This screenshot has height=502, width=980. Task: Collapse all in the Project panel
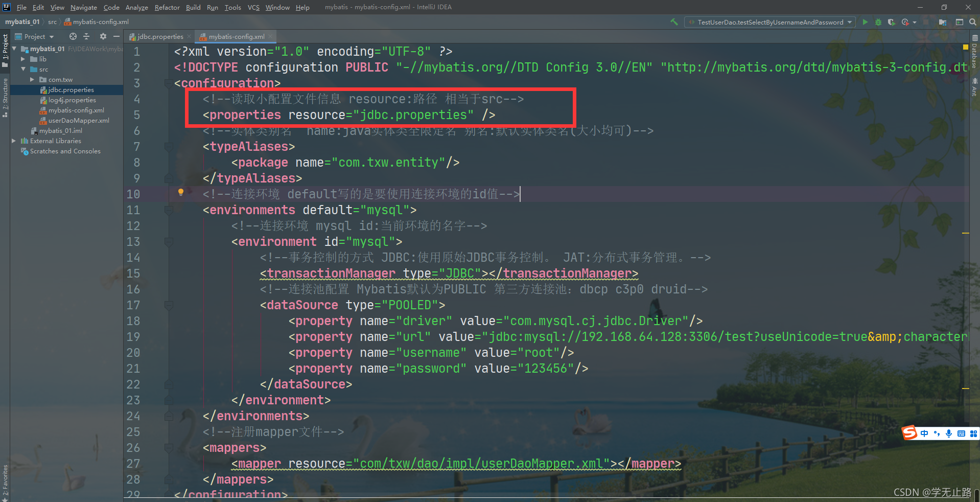[x=86, y=36]
